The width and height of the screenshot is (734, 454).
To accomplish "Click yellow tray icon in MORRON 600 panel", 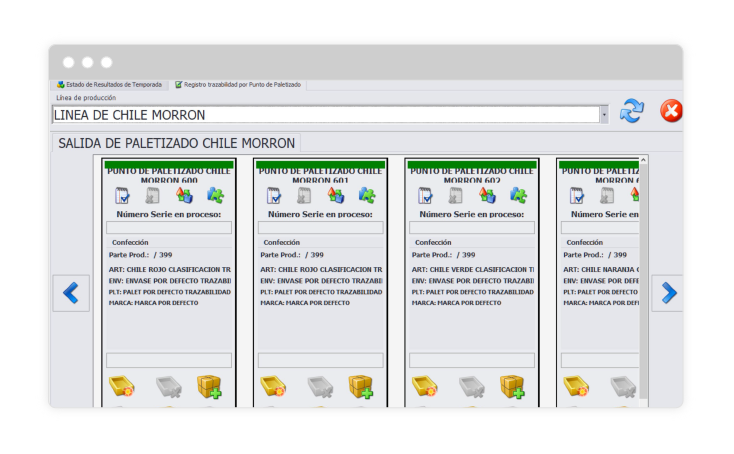I will (122, 387).
